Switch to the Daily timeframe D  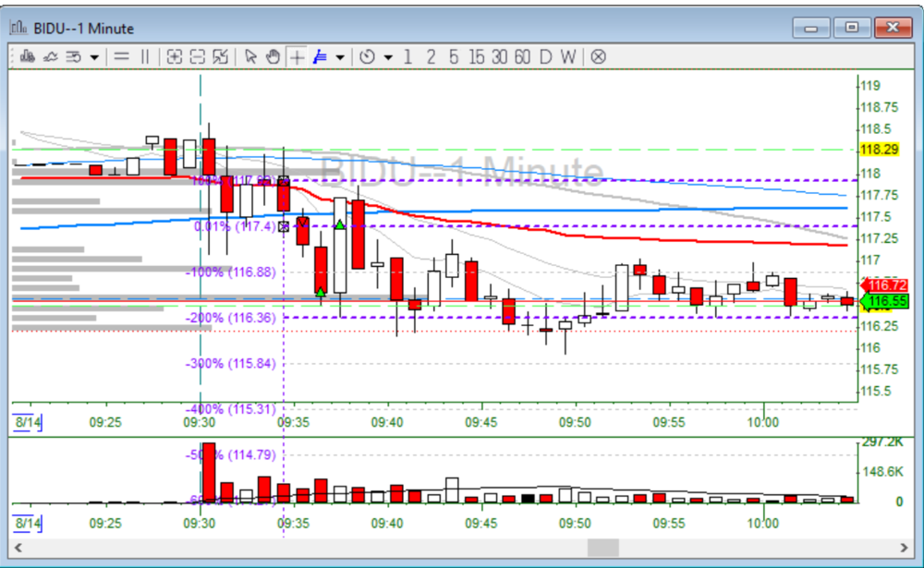point(545,57)
